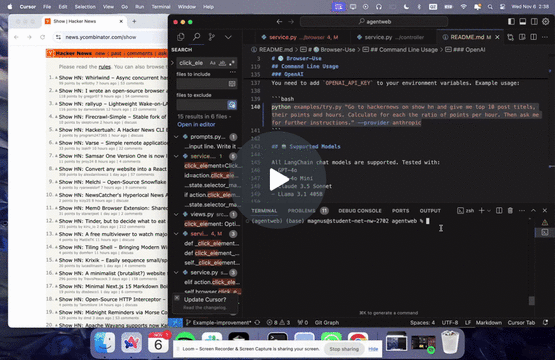
Task: Expand additional views chevron in activity bar
Action: pos(228,37)
